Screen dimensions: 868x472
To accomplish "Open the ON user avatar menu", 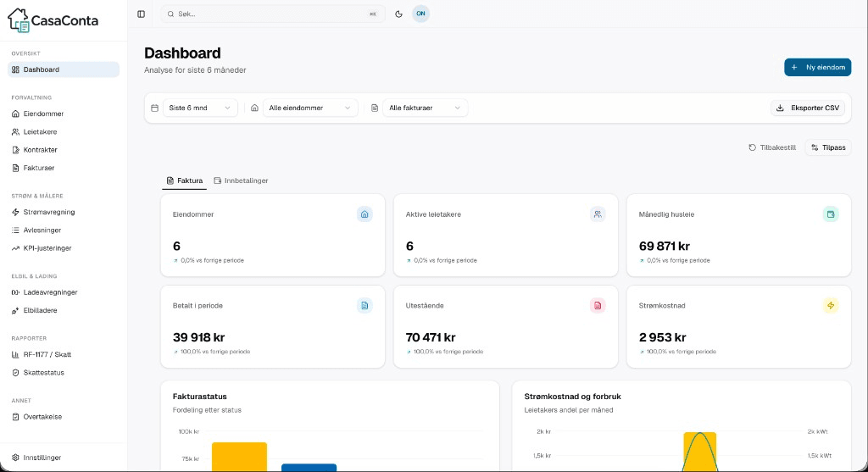I will point(420,14).
